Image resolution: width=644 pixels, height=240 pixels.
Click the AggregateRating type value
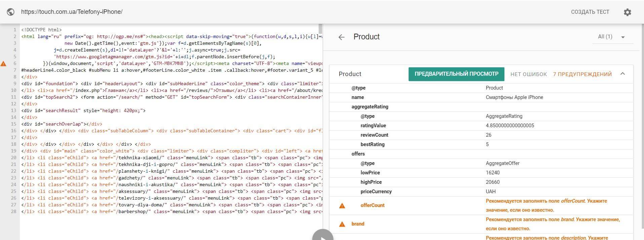pos(504,116)
